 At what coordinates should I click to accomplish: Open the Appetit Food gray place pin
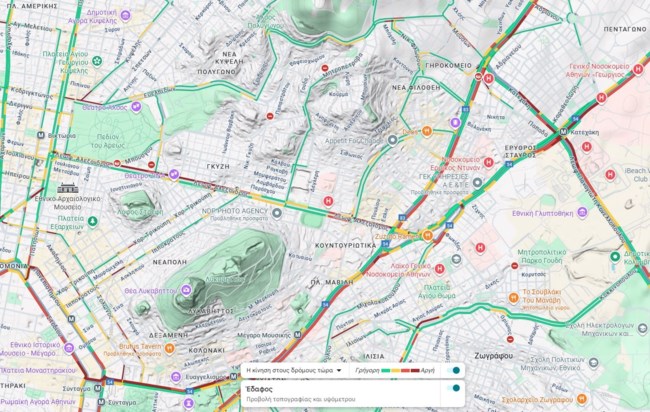point(392,140)
